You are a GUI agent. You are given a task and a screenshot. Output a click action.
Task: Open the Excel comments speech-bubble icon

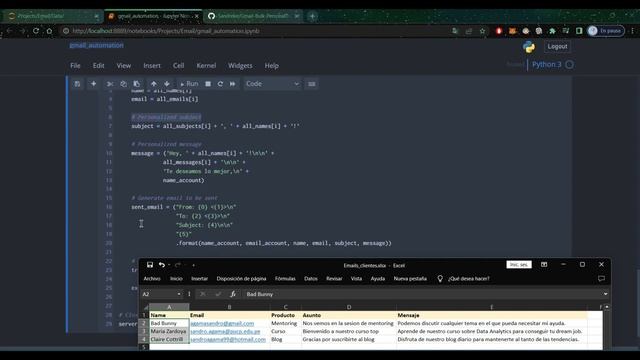(x=601, y=278)
